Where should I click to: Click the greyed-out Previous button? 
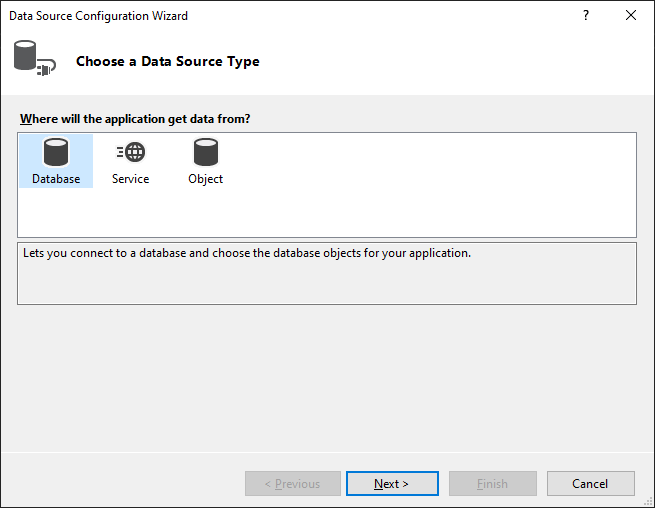[293, 484]
